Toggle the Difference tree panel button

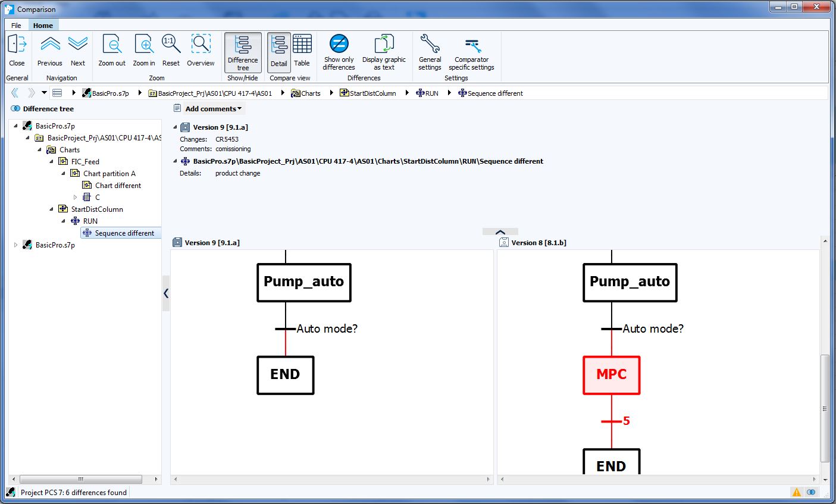pos(243,52)
